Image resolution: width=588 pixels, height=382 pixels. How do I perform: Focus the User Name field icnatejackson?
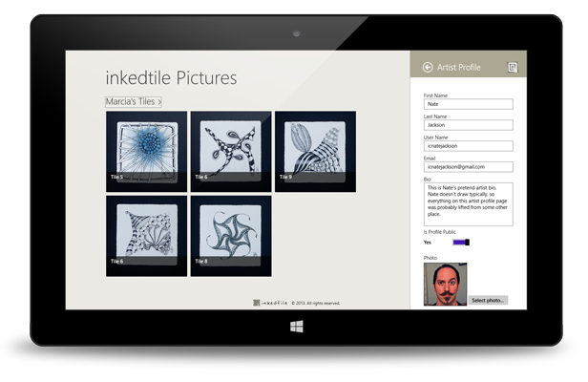469,146
